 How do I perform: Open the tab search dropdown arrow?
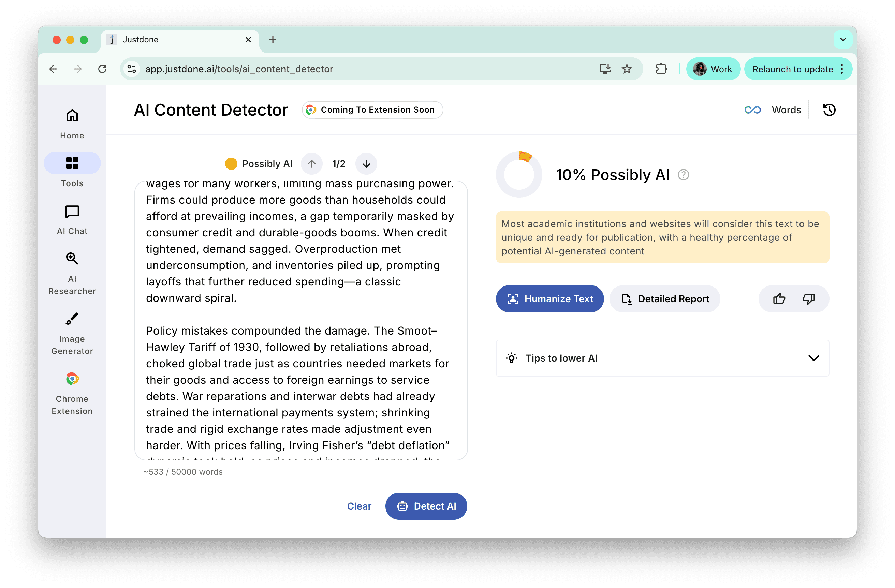(x=843, y=40)
